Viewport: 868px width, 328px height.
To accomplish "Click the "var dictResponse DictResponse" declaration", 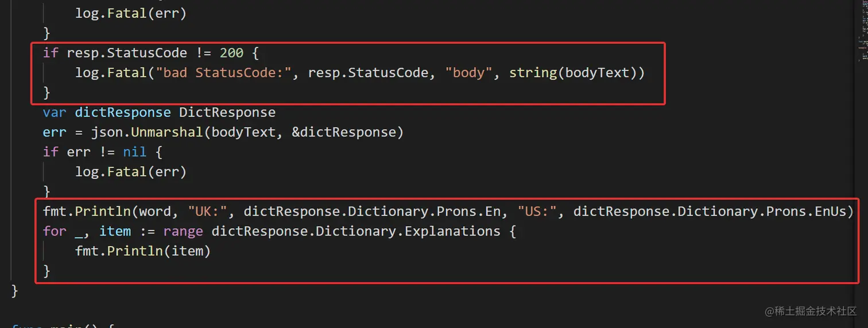I will [x=159, y=112].
